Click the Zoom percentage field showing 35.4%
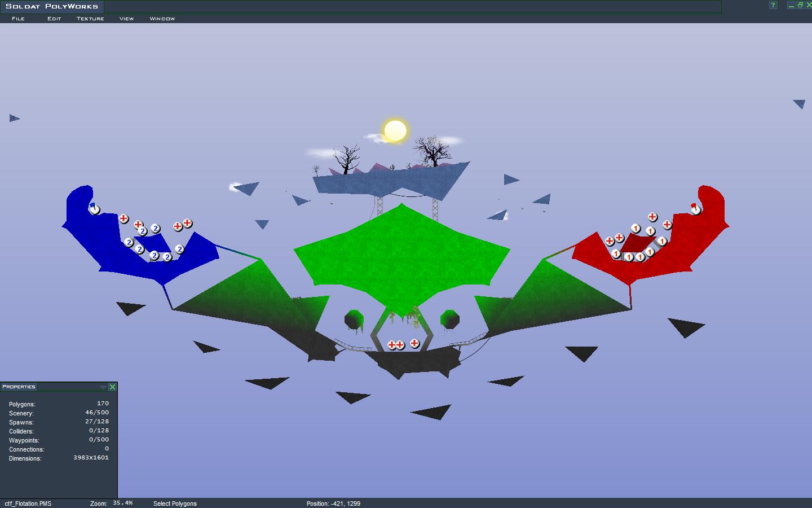Image resolution: width=812 pixels, height=508 pixels. click(122, 503)
